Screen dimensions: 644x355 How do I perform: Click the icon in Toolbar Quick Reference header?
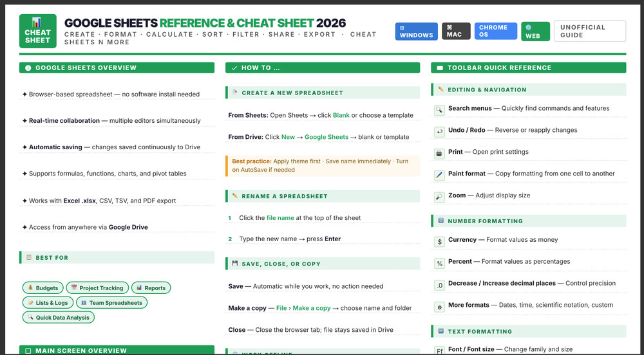point(440,68)
